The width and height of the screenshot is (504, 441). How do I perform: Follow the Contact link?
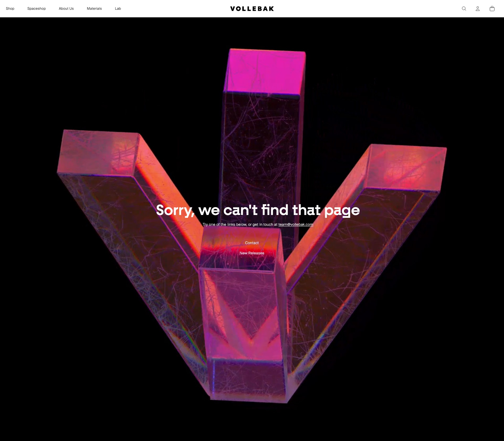click(252, 243)
